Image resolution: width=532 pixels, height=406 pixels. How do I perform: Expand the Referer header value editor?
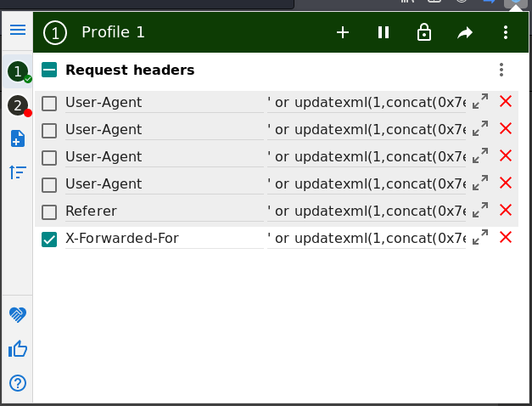480,210
